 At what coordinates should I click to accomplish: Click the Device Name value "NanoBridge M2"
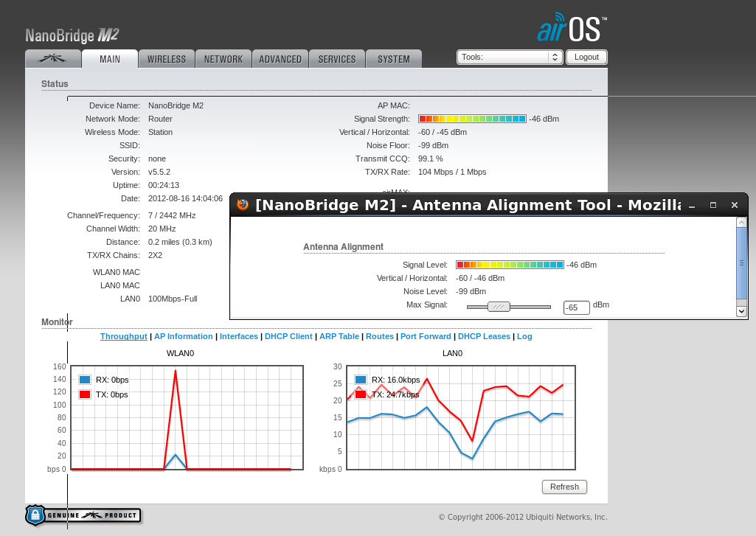(x=176, y=105)
